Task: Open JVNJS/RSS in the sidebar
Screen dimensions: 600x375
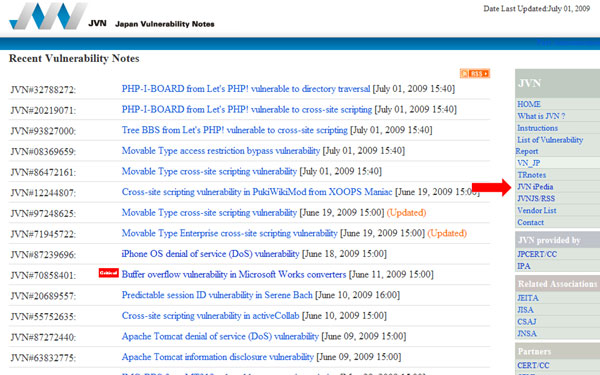Action: point(536,199)
